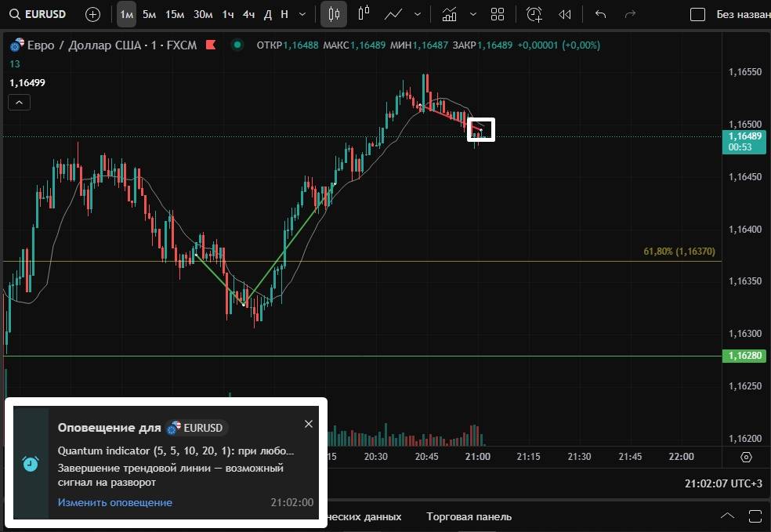Screen dimensions: 771x532
Task: Click the add symbol plus icon
Action: pos(92,14)
